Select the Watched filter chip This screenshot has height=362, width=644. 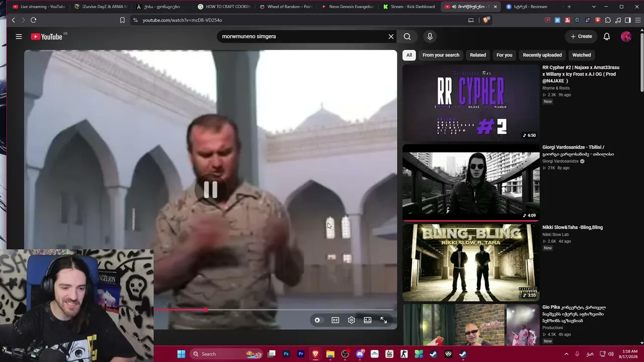582,55
